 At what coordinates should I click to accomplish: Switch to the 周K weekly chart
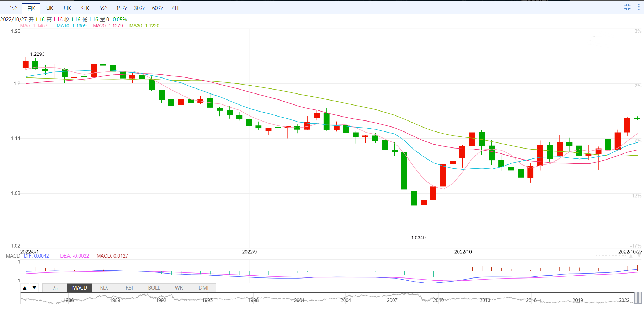pyautogui.click(x=49, y=8)
